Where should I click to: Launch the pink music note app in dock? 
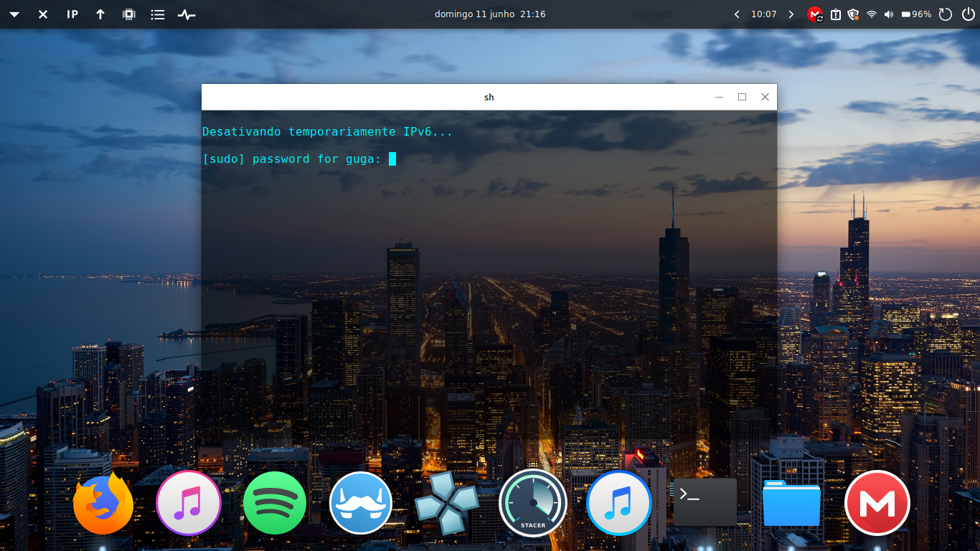[x=189, y=503]
